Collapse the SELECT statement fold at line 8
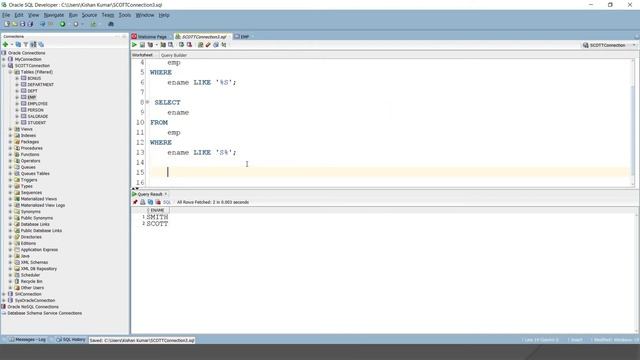640x360 pixels. coord(147,102)
